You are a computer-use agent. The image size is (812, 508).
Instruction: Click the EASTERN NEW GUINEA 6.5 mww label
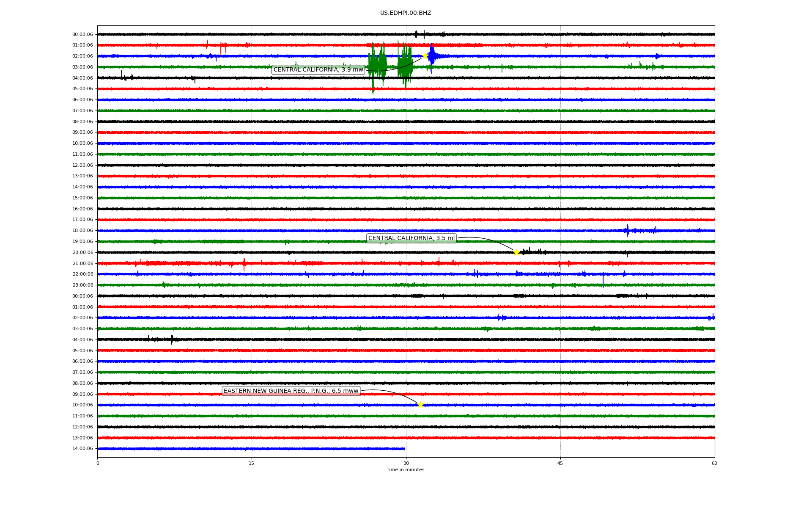click(291, 391)
